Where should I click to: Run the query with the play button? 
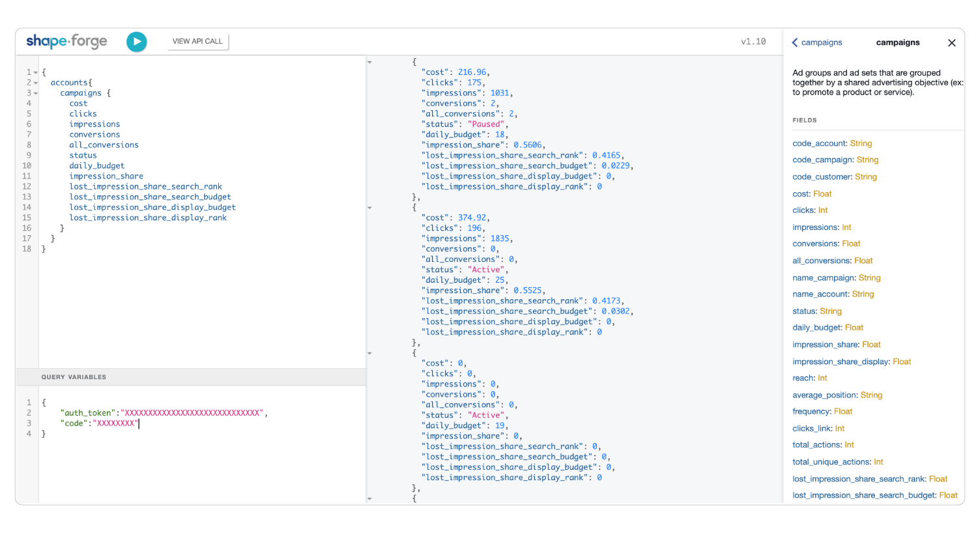tap(136, 42)
